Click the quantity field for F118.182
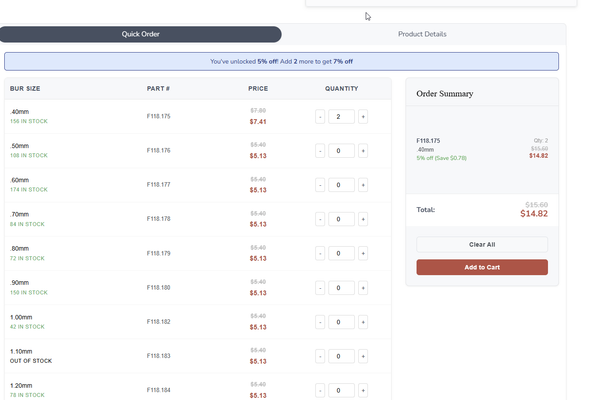This screenshot has width=600, height=400. pyautogui.click(x=341, y=322)
